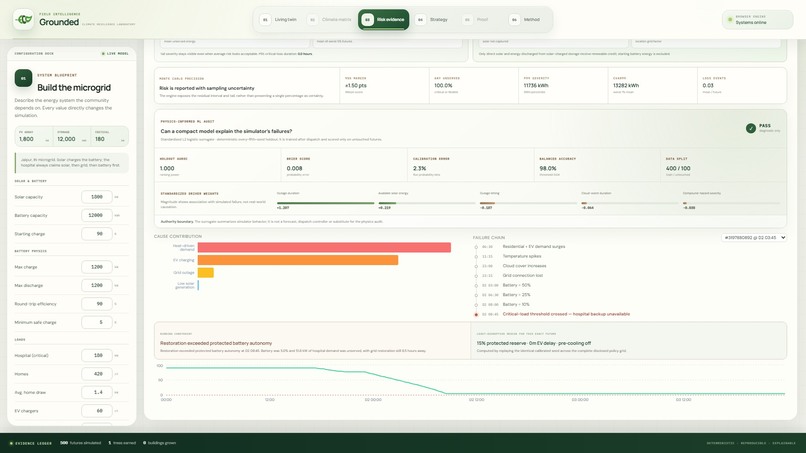Viewport: 806px width, 453px height.
Task: Click '500 futures simulated' in the footer
Action: (x=82, y=443)
